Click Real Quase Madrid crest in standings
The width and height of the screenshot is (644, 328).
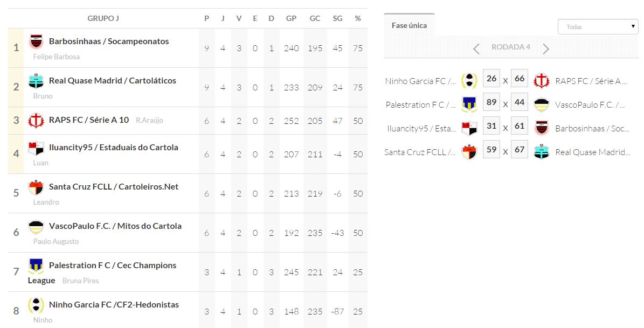point(36,81)
